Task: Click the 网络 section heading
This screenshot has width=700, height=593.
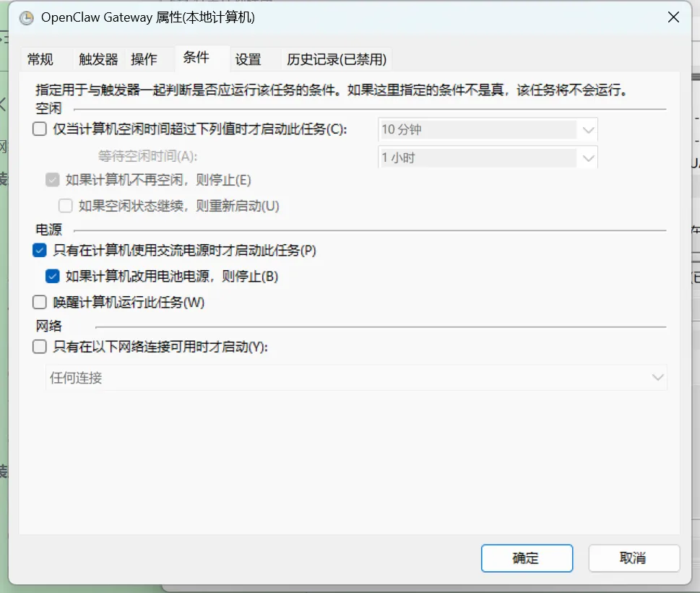Action: (48, 326)
